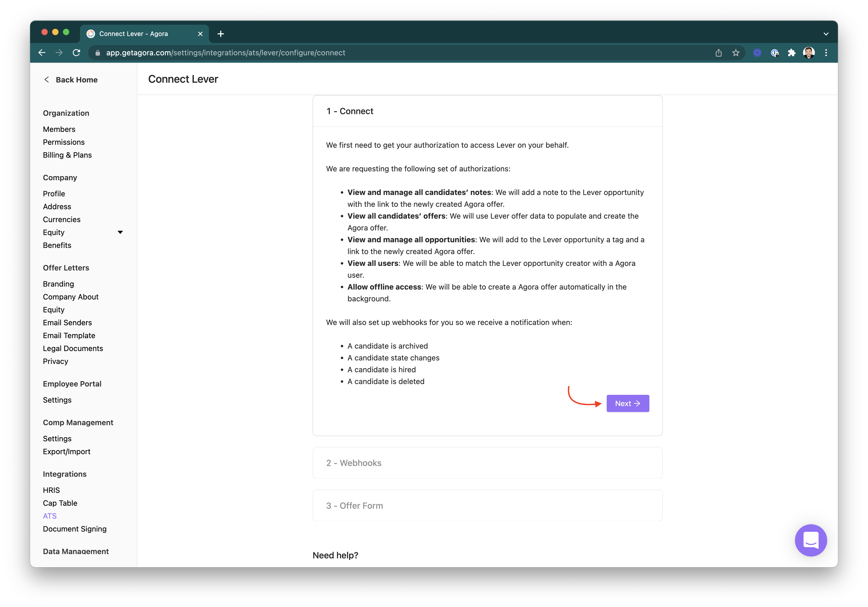Open the tab search chevron
Viewport: 868px width, 607px height.
[x=826, y=34]
